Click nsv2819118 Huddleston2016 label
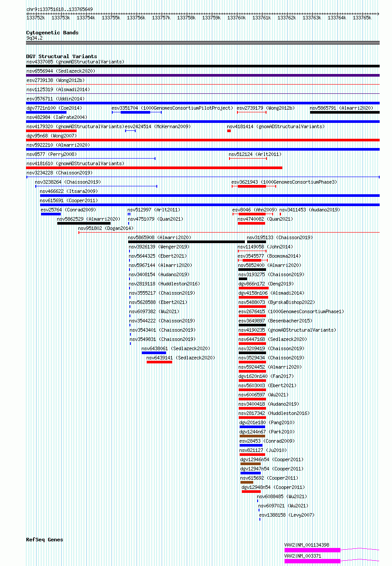Viewport: 392px width, 566px height. pos(164,284)
